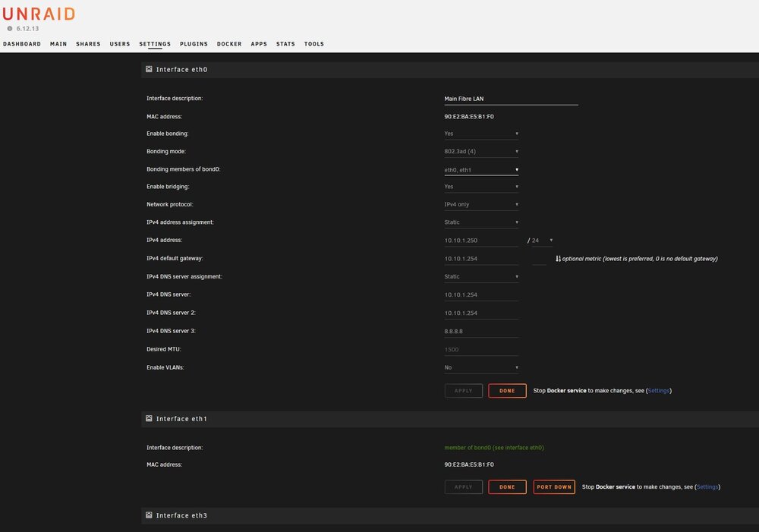This screenshot has width=759, height=532.
Task: Click the Interface eth1 section icon
Action: (x=149, y=418)
